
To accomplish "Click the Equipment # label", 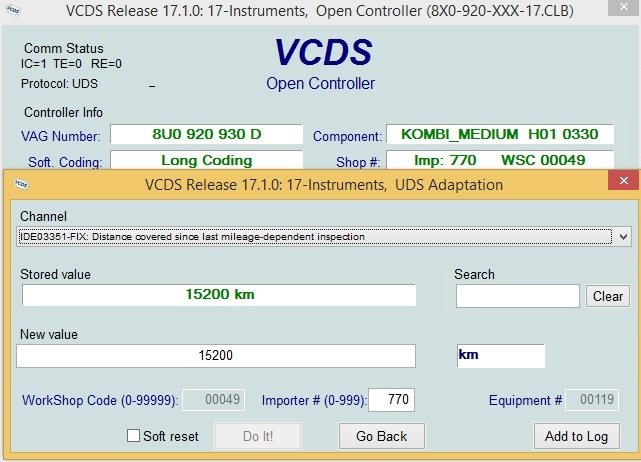I will [x=525, y=400].
